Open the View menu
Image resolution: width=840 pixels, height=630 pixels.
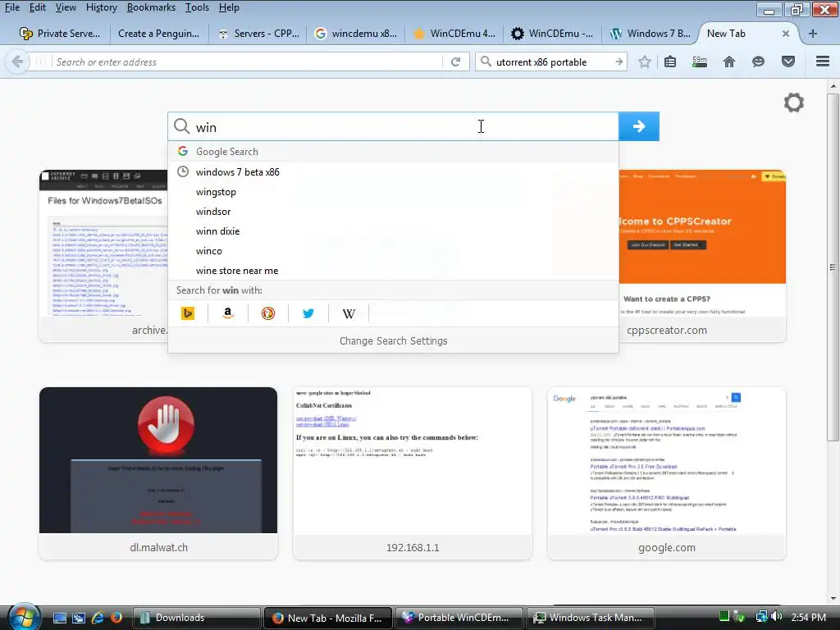[66, 7]
